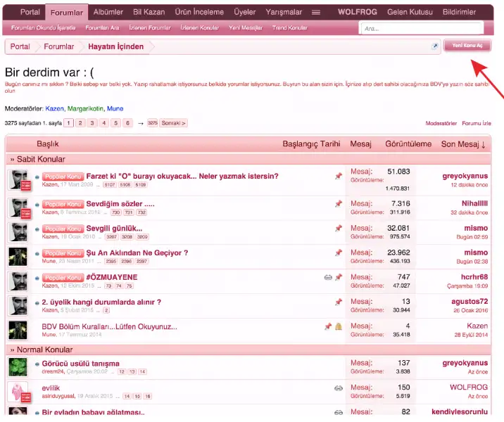
Task: Click glasses watch icon on #ÖZMUAYENE thread
Action: (328, 277)
